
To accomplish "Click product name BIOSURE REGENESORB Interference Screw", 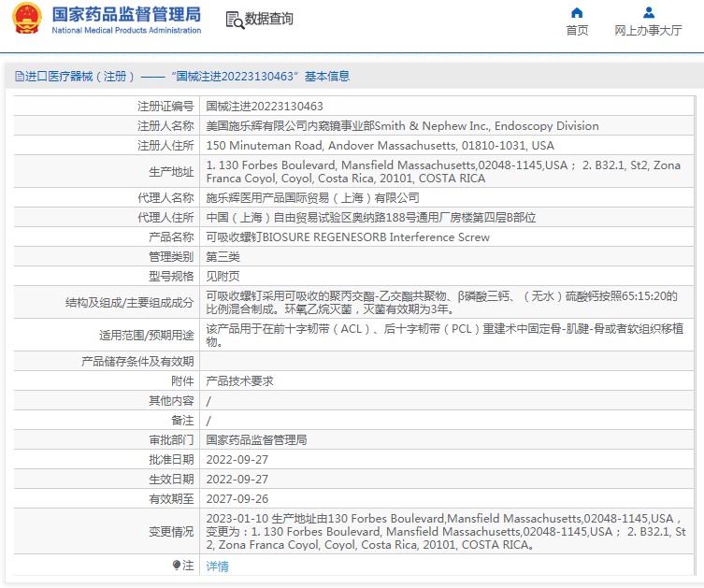I will [x=347, y=237].
